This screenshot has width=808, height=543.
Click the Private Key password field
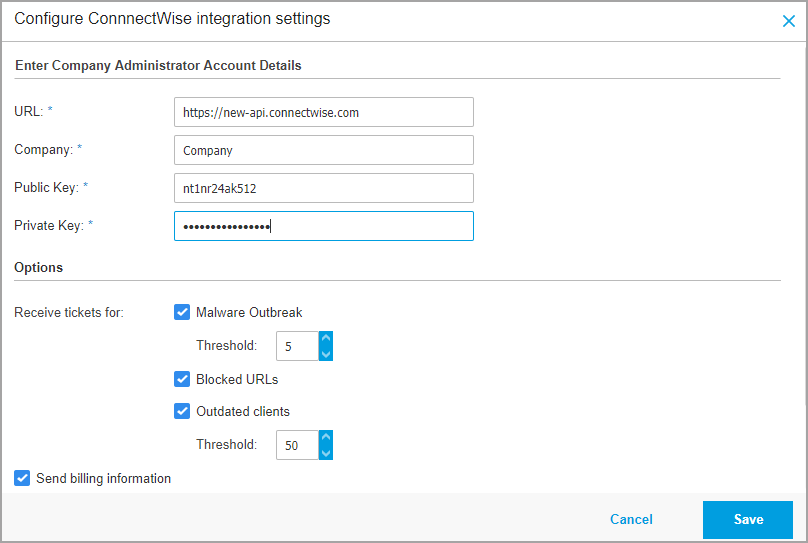323,226
